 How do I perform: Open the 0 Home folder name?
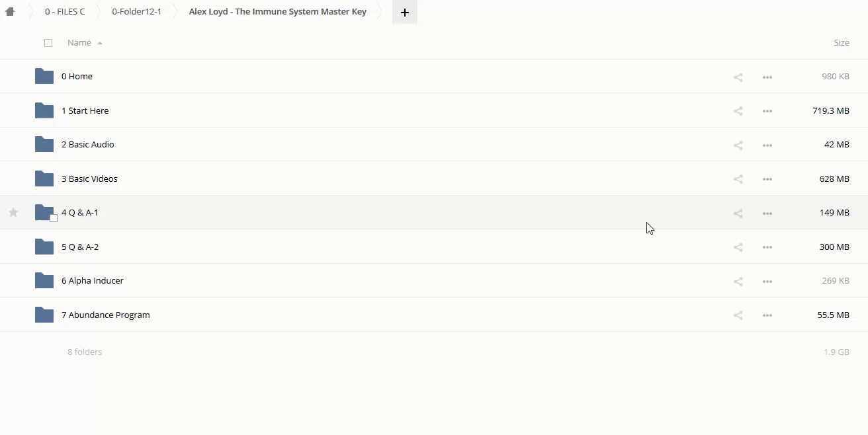click(77, 76)
